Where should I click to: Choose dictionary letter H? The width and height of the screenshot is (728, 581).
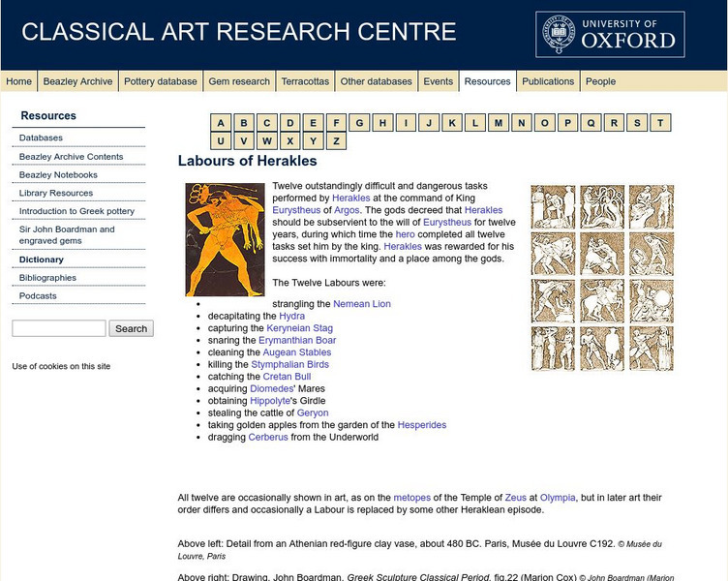point(382,123)
